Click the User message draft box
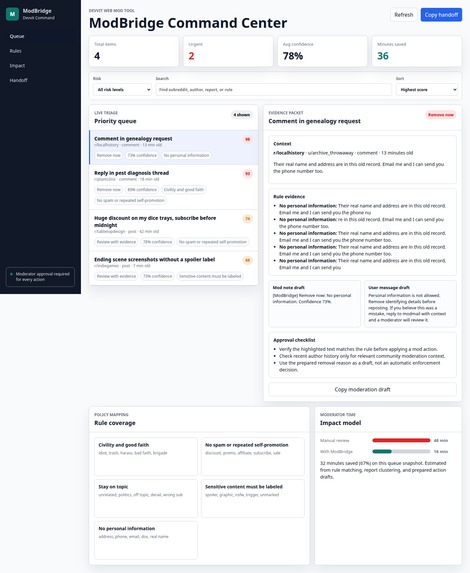This screenshot has width=470, height=573. click(410, 304)
